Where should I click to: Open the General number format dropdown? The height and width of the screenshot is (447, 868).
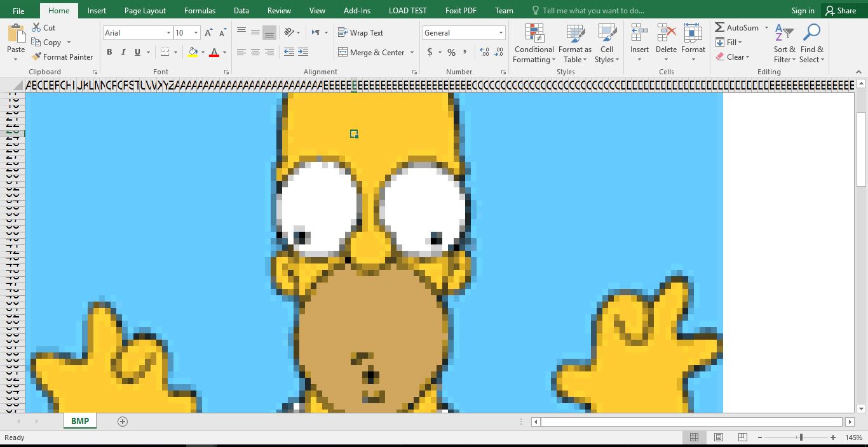tap(501, 32)
